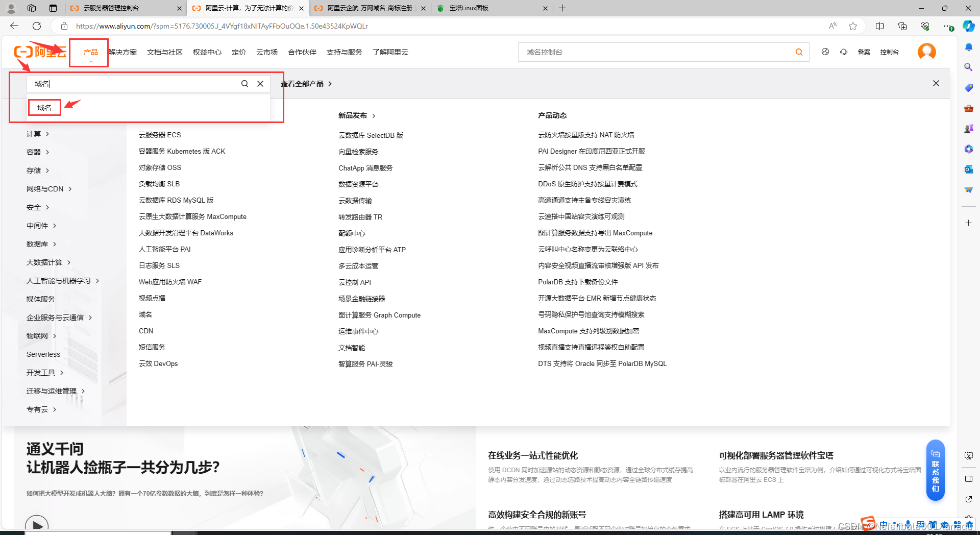Go back with browser back arrow

(14, 26)
